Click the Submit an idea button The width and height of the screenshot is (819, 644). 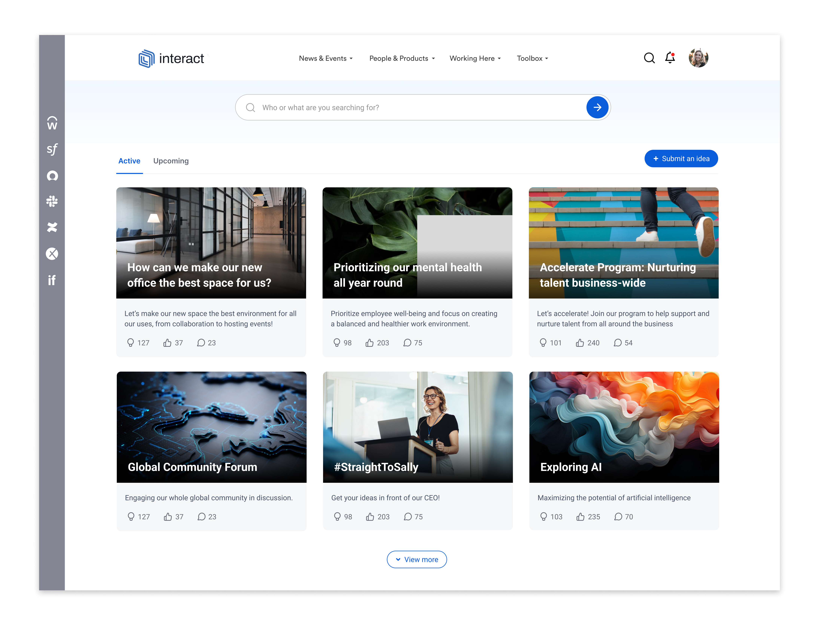[681, 158]
